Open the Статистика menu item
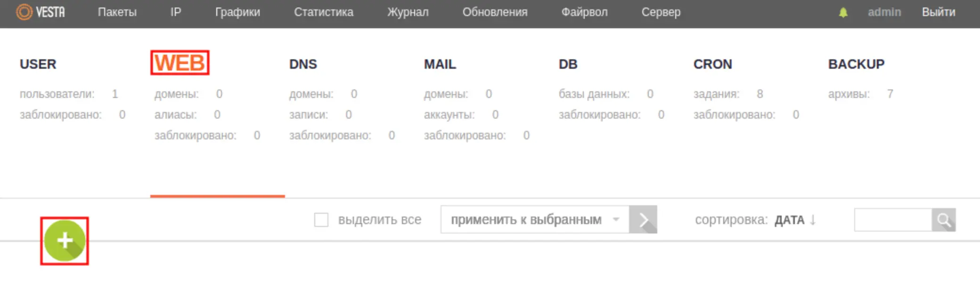The image size is (980, 290). tap(324, 12)
